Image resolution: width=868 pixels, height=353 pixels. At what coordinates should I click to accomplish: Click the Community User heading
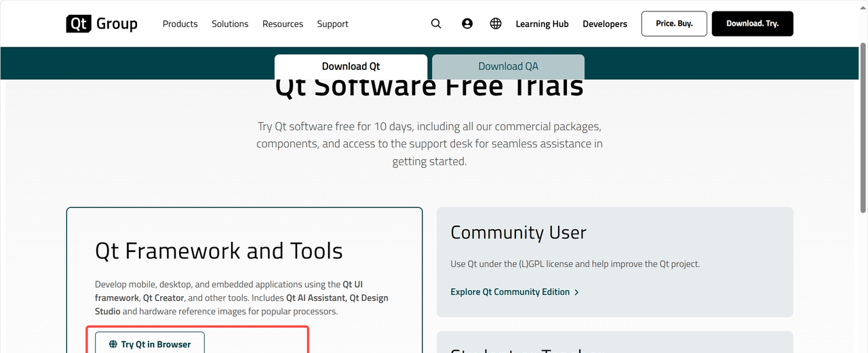pos(518,232)
